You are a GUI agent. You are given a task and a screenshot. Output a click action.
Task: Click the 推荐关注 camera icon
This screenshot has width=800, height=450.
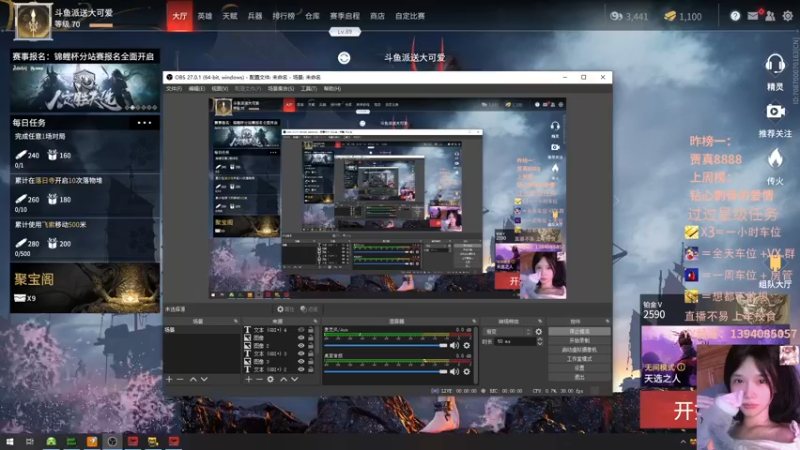click(x=775, y=111)
